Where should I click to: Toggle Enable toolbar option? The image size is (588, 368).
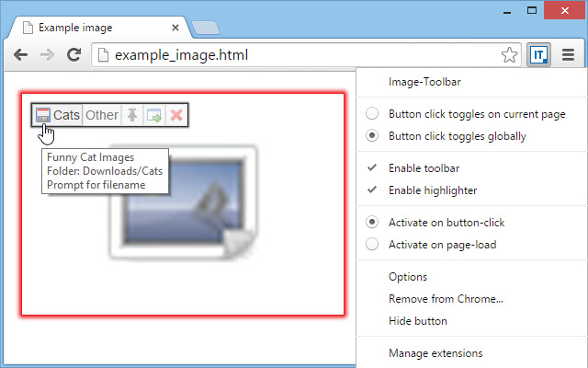click(472, 167)
